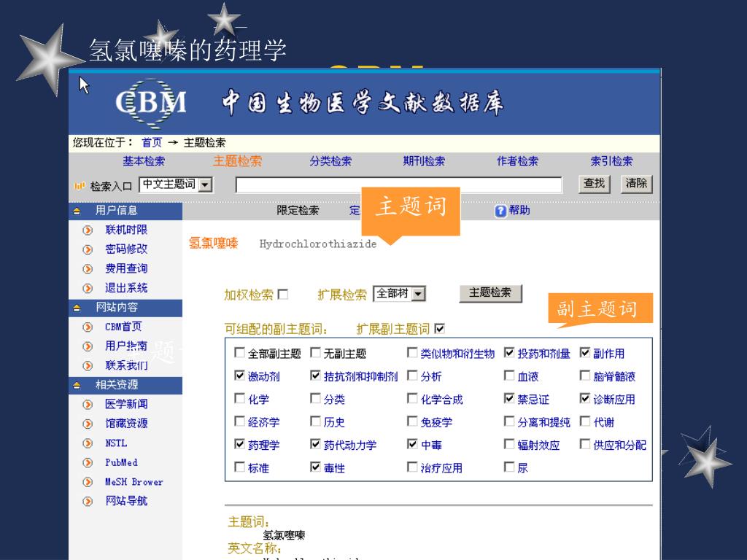
Task: Switch to the 主题检索 tab
Action: (237, 161)
